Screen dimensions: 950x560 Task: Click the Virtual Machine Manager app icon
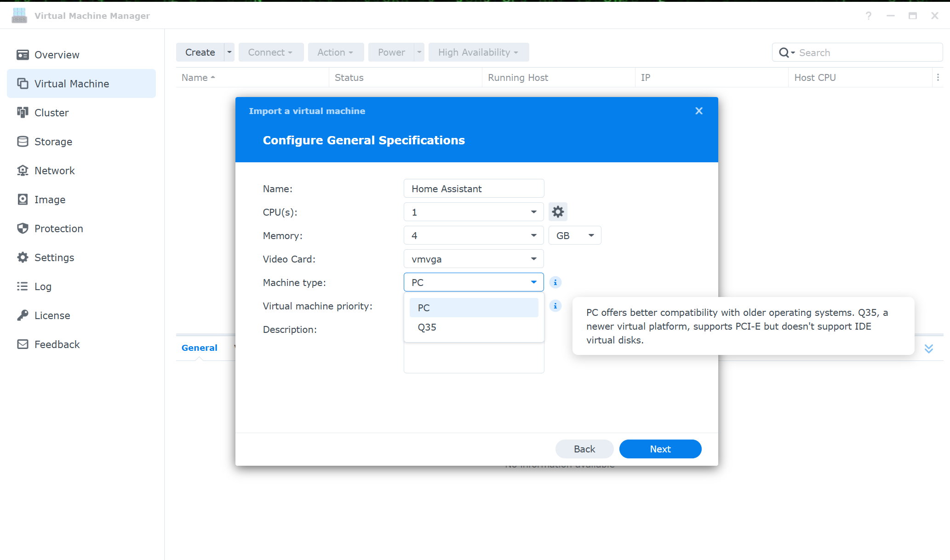pos(19,16)
